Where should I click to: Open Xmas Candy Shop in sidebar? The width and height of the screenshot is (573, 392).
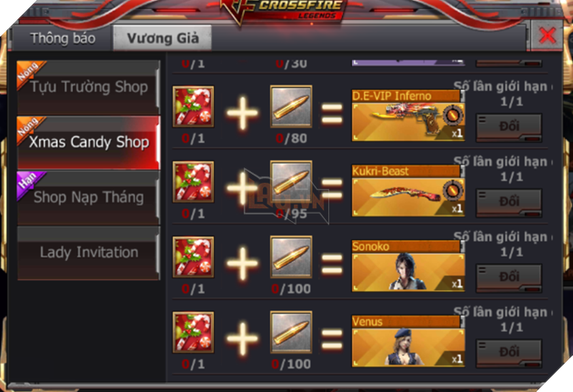pyautogui.click(x=88, y=143)
